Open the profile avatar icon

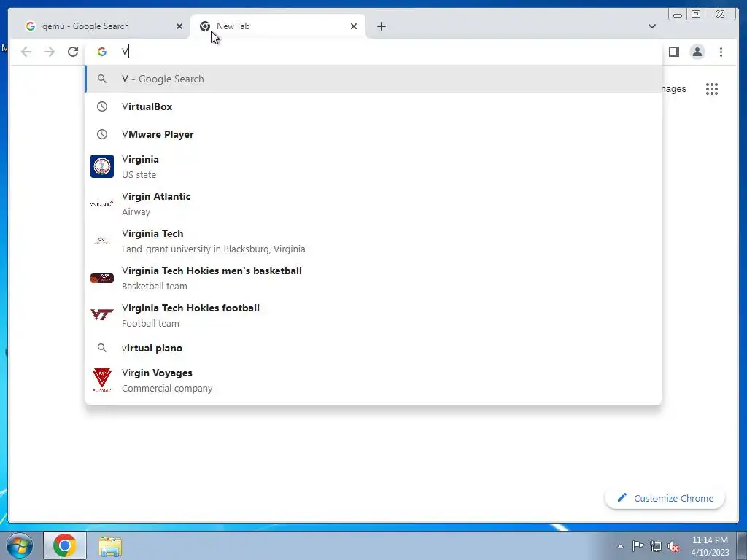tap(697, 52)
